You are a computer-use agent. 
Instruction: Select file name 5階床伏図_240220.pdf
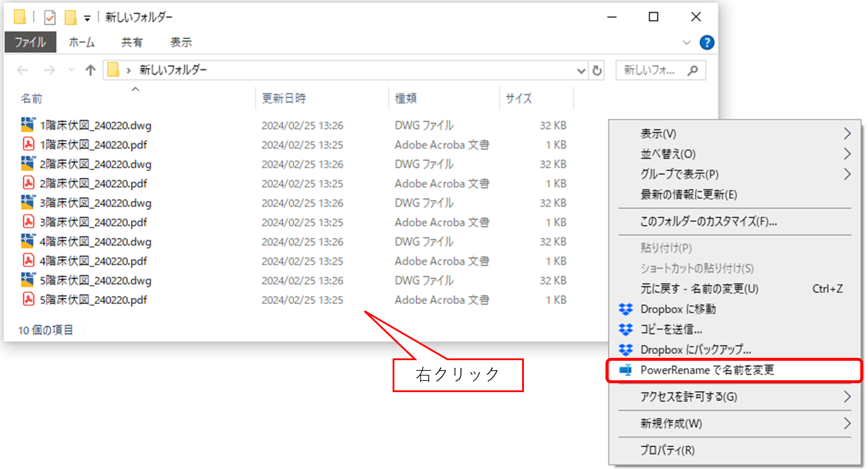93,300
